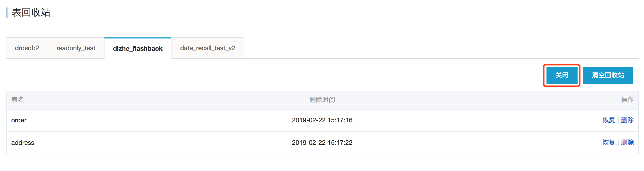Click the 表回收站 page title
Viewport: 644px width, 171px height.
31,13
